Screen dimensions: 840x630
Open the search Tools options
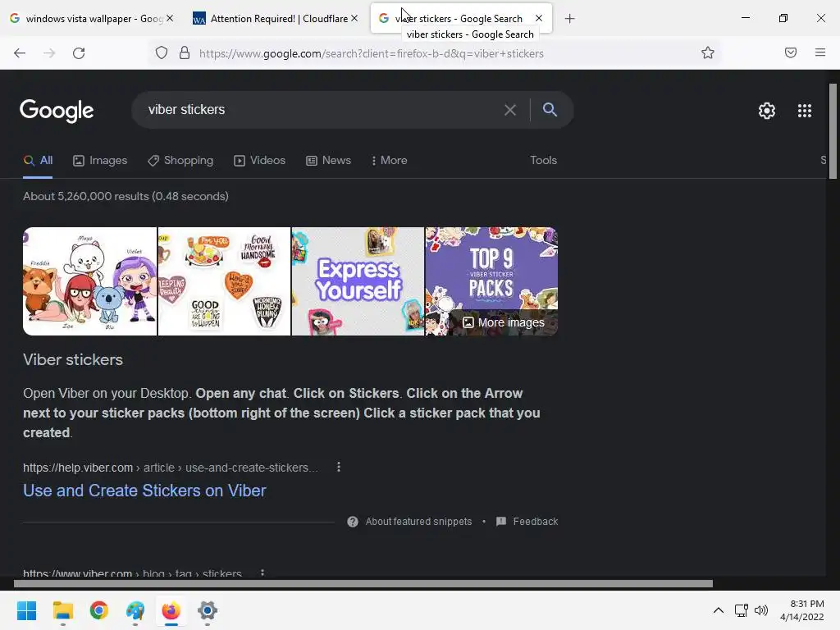543,160
